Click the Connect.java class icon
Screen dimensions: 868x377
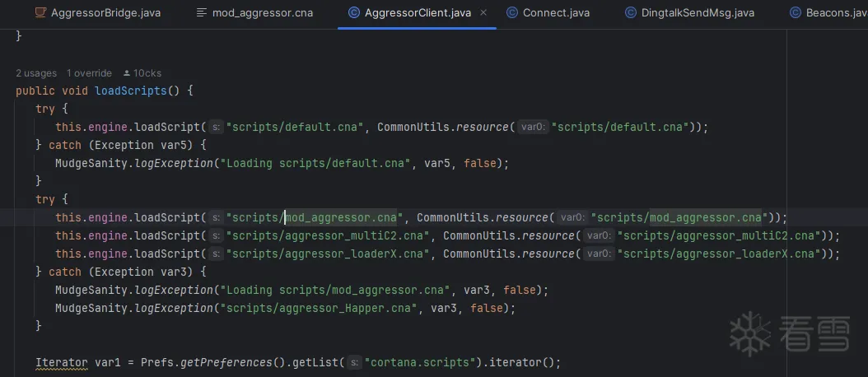pos(512,13)
